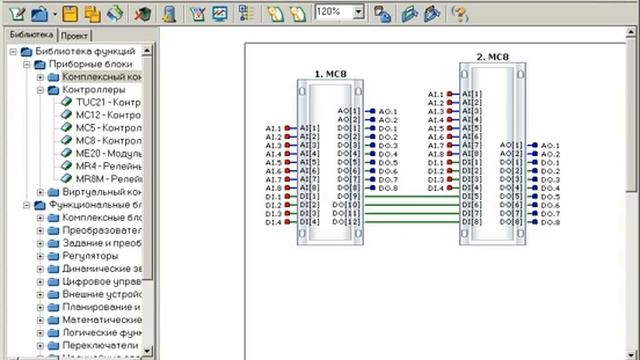Viewport: 640px width, 360px height.
Task: Select the '1. MC8' block title
Action: click(x=330, y=74)
